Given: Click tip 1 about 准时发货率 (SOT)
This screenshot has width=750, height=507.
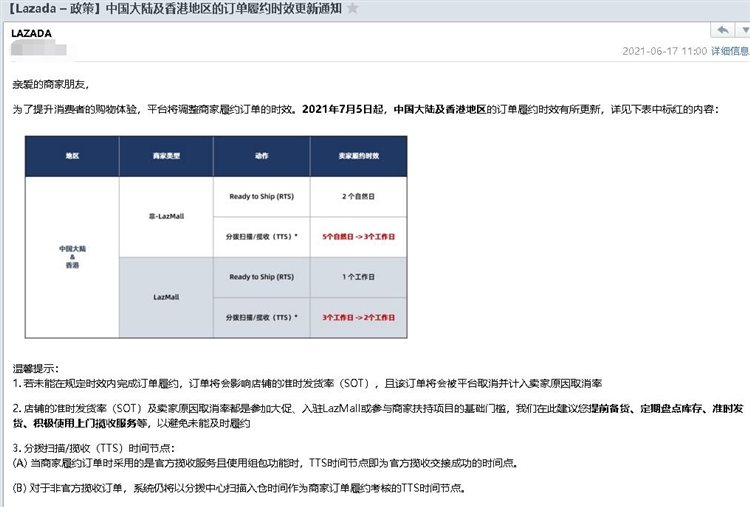Looking at the screenshot, I should point(307,384).
